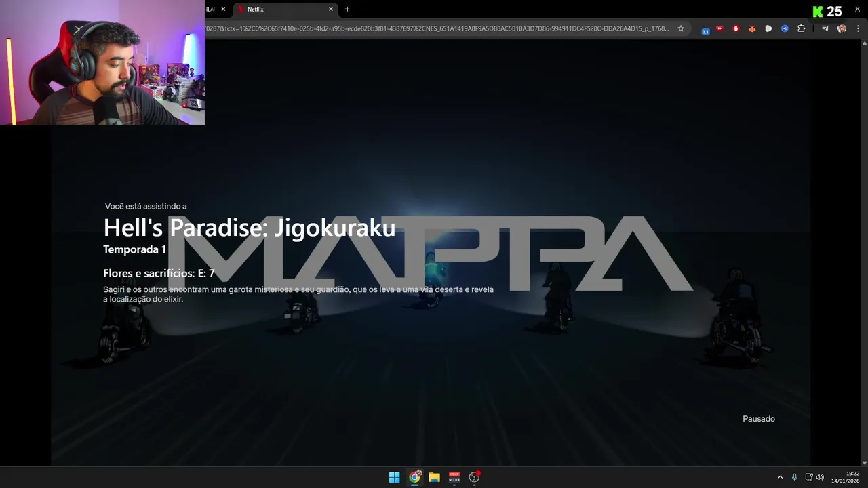Open the browser media control icon

tap(825, 28)
